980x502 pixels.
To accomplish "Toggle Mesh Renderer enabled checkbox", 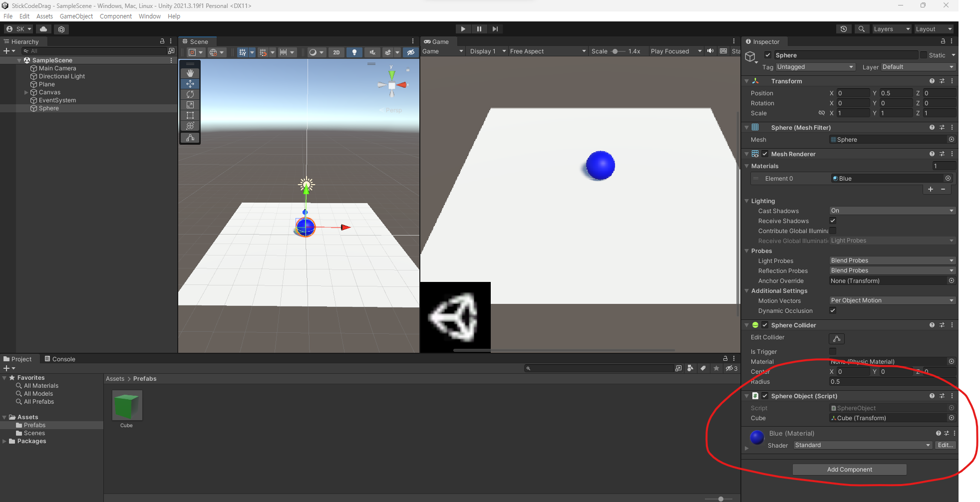I will [x=765, y=154].
